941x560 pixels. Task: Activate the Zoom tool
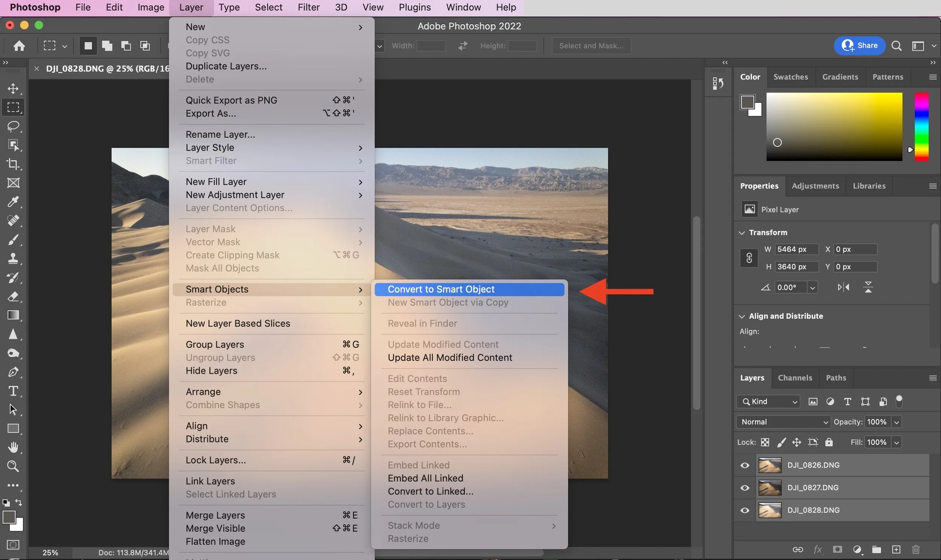coord(13,466)
